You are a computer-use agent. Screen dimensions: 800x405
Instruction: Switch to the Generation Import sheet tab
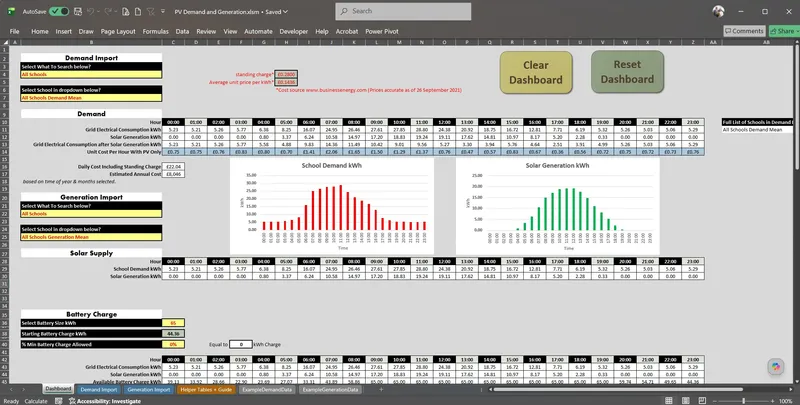point(148,389)
